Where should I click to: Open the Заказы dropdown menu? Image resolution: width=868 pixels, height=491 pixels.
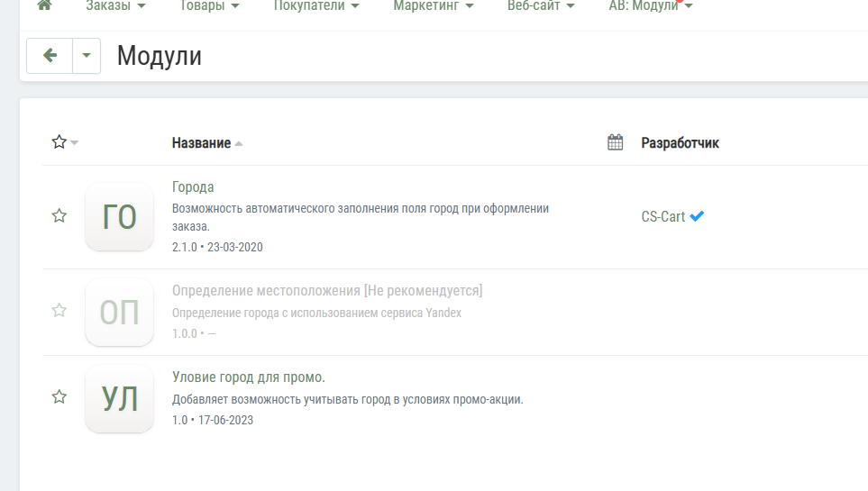tap(115, 6)
